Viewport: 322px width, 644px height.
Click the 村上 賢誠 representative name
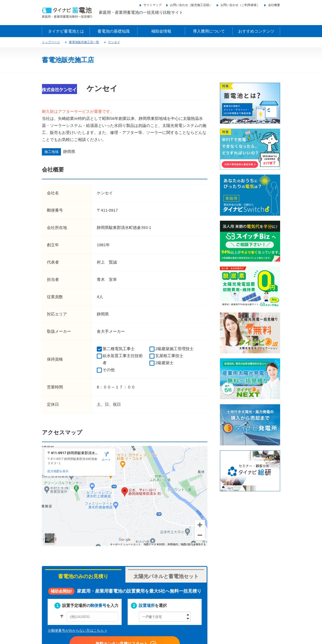107,262
